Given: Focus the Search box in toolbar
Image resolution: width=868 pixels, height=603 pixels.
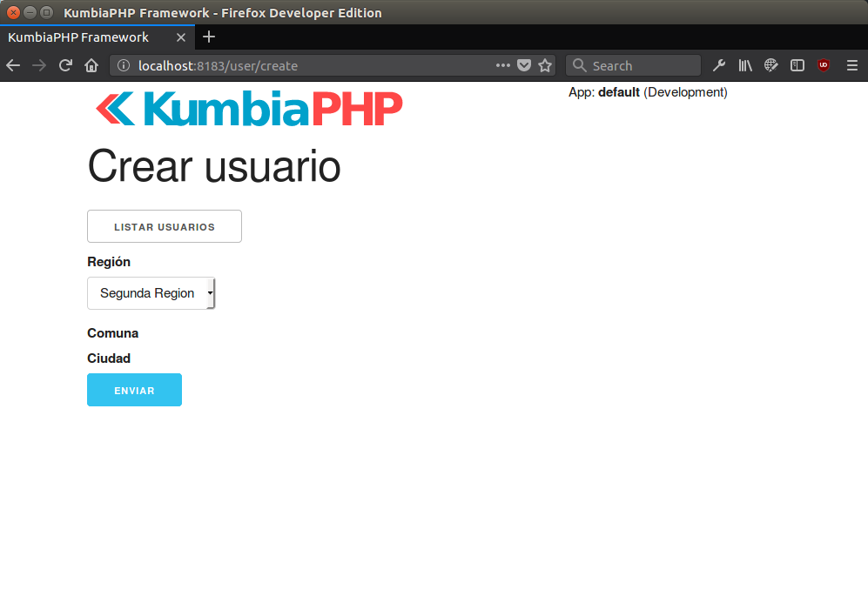Looking at the screenshot, I should [x=633, y=66].
